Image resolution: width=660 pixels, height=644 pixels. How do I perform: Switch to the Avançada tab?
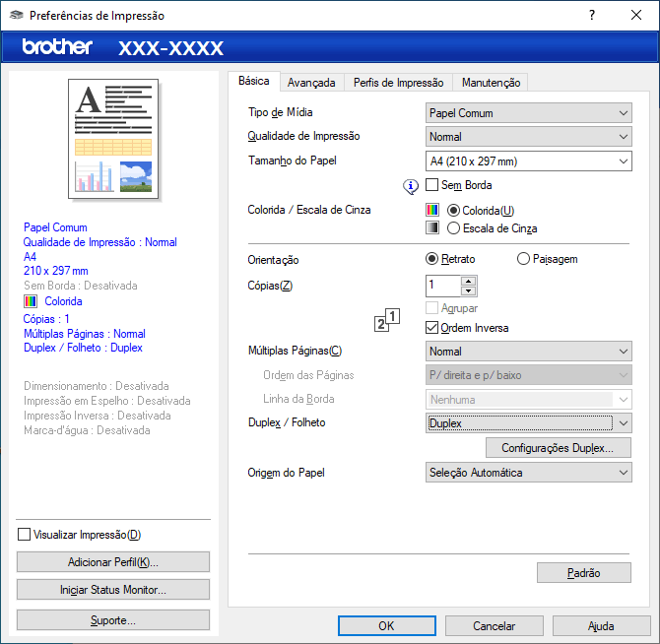tap(311, 83)
